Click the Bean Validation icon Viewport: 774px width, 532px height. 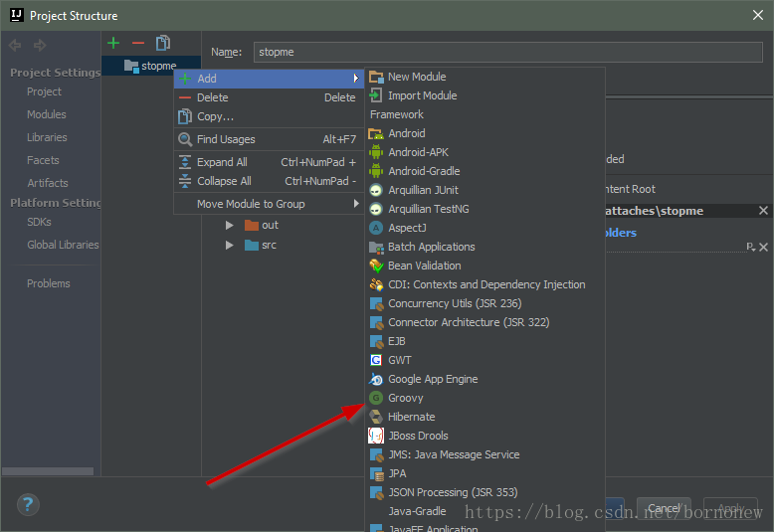(376, 266)
